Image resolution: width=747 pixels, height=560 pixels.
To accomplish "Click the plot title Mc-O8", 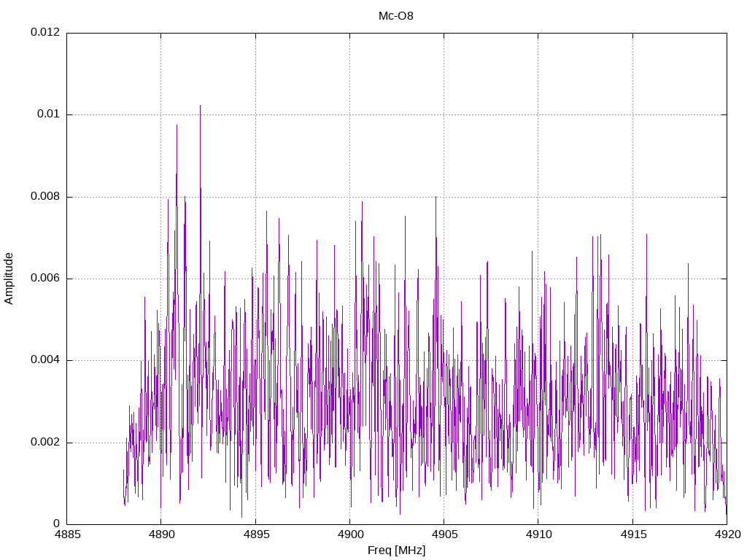I will point(396,16).
